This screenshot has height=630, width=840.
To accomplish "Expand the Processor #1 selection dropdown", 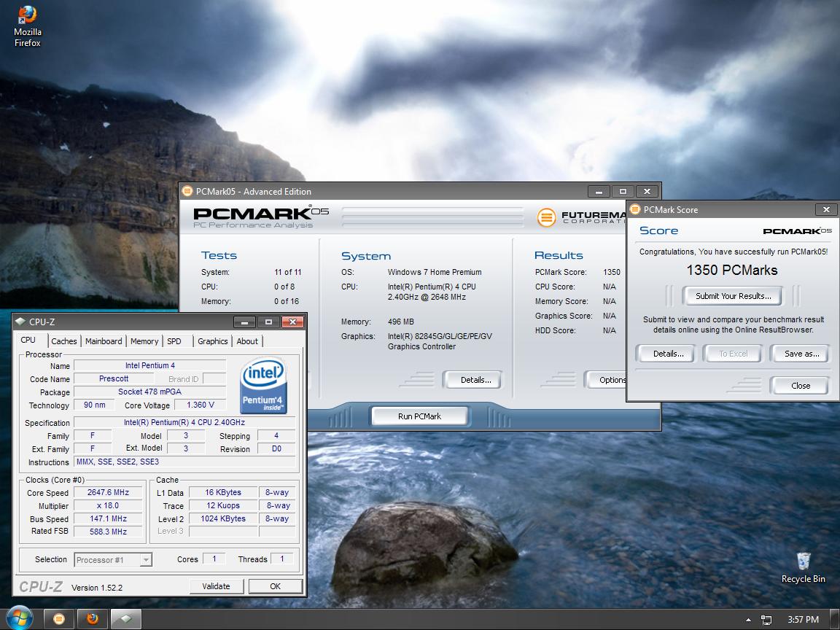I will tap(145, 560).
